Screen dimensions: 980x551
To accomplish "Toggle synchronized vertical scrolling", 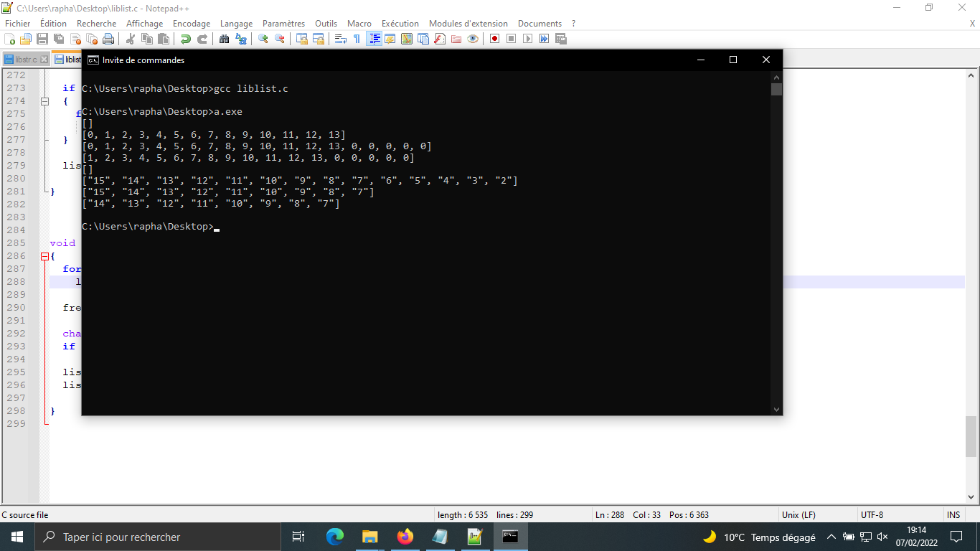I will [302, 39].
